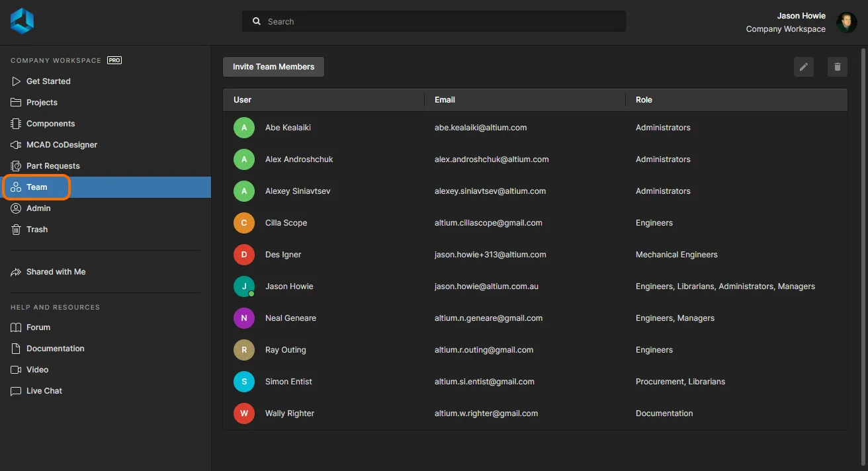Screen dimensions: 868x471
Task: Click Simon Entist's cyan avatar icon
Action: (x=244, y=382)
